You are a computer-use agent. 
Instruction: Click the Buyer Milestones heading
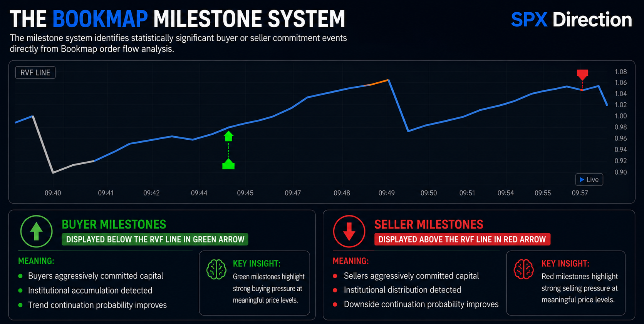pos(114,224)
